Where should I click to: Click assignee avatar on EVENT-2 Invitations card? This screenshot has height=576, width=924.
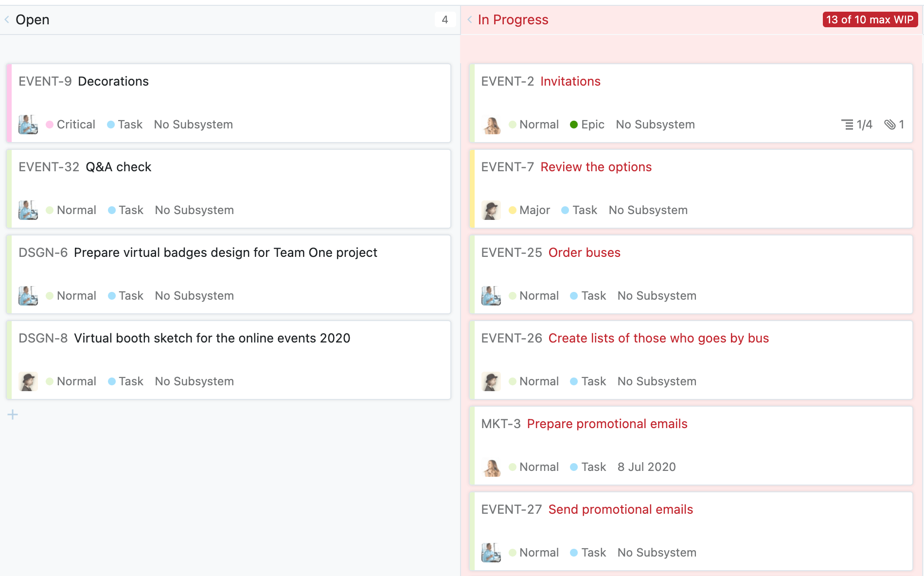point(491,125)
